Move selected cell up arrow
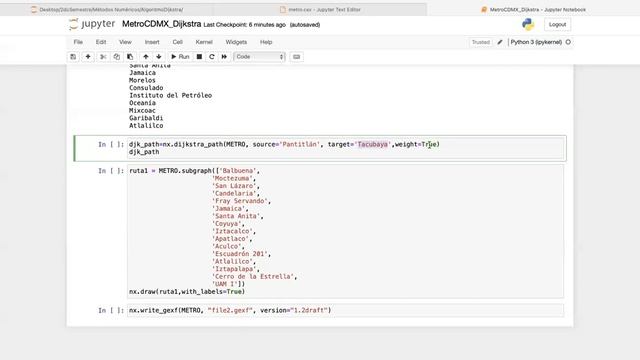This screenshot has width=640, height=360. (x=146, y=57)
